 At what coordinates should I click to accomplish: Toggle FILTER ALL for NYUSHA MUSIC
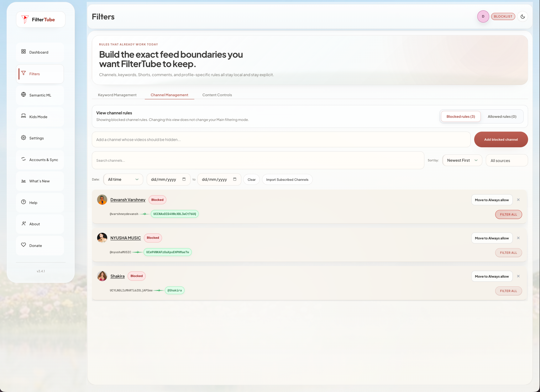tap(508, 253)
